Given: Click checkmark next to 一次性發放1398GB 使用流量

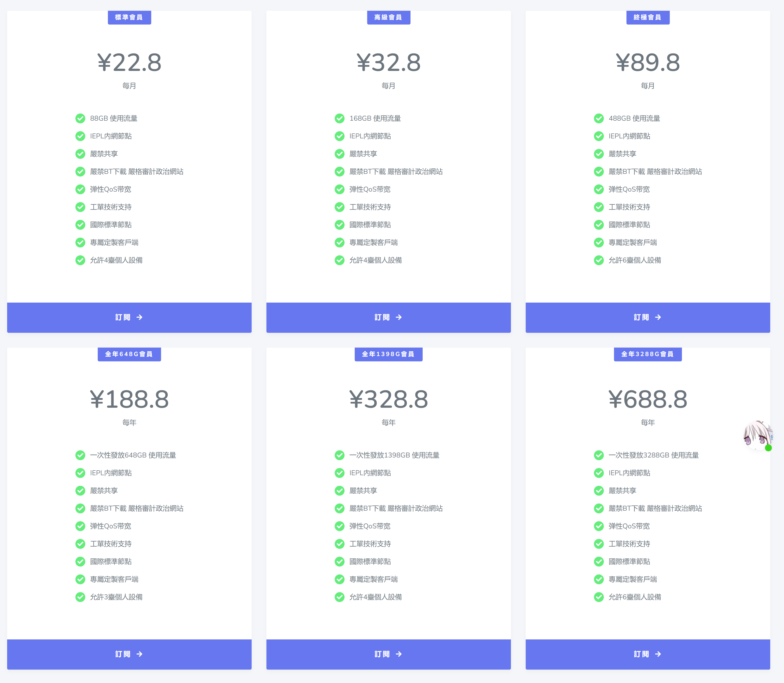Looking at the screenshot, I should pos(339,455).
